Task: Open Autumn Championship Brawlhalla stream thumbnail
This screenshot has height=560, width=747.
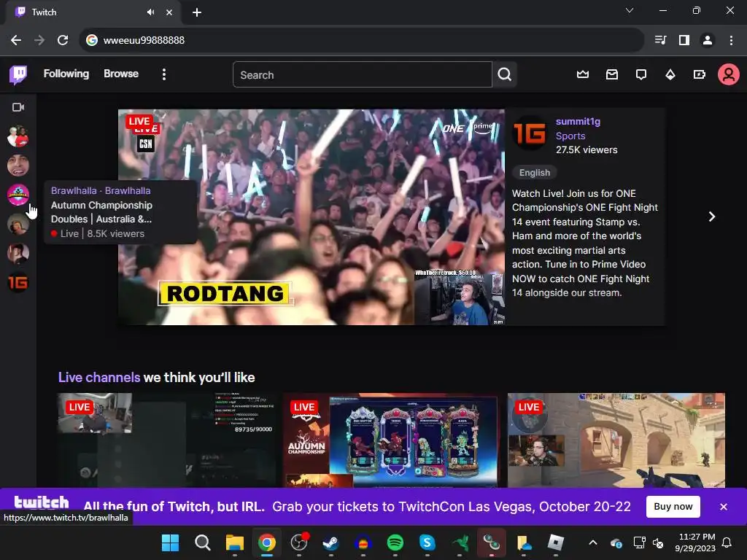Action: [391, 440]
